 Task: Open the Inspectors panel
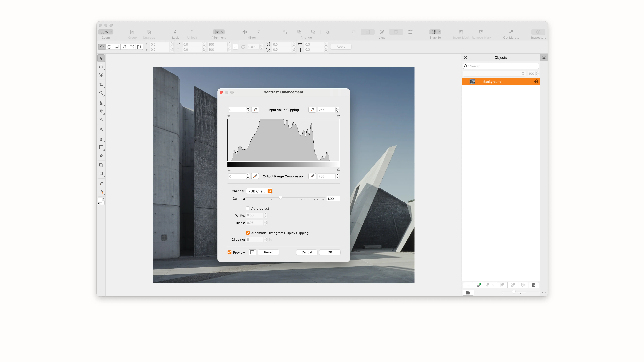point(538,32)
